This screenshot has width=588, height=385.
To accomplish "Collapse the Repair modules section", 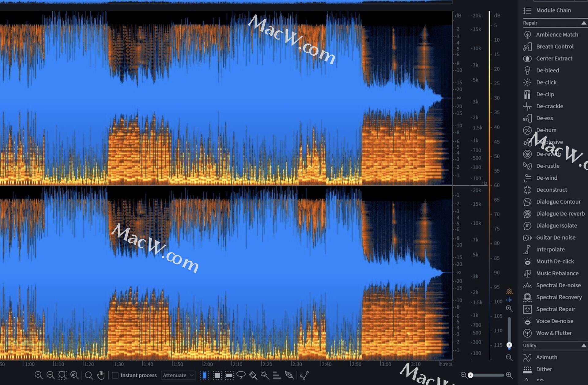I will tap(584, 23).
